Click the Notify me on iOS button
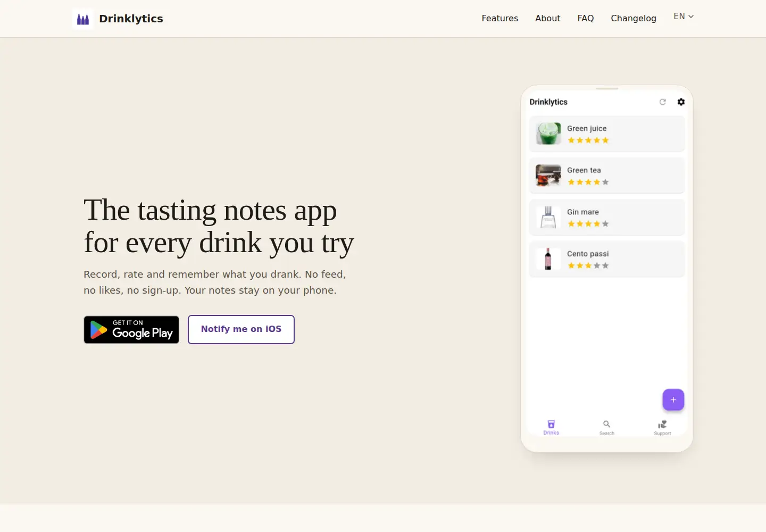Image resolution: width=766 pixels, height=532 pixels. pyautogui.click(x=241, y=329)
